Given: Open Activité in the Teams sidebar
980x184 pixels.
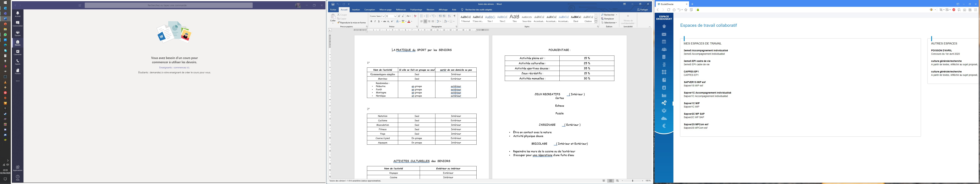Looking at the screenshot, I should (18, 14).
